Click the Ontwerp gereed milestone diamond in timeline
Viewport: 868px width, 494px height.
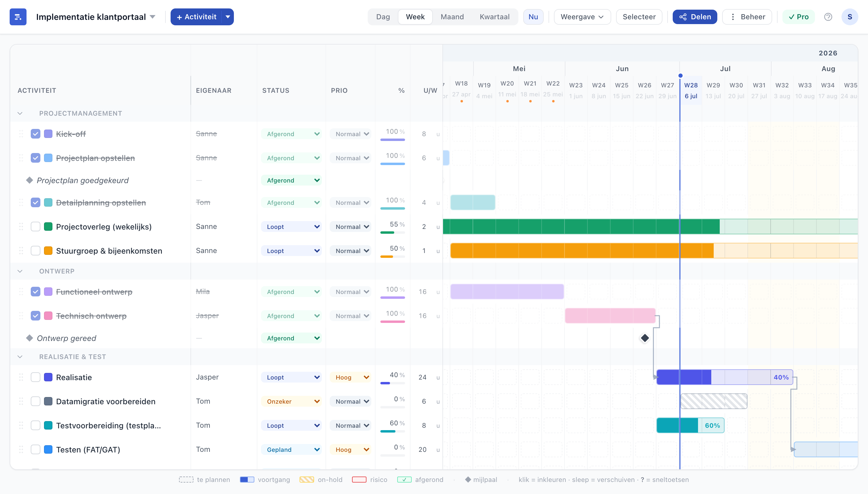pyautogui.click(x=645, y=338)
